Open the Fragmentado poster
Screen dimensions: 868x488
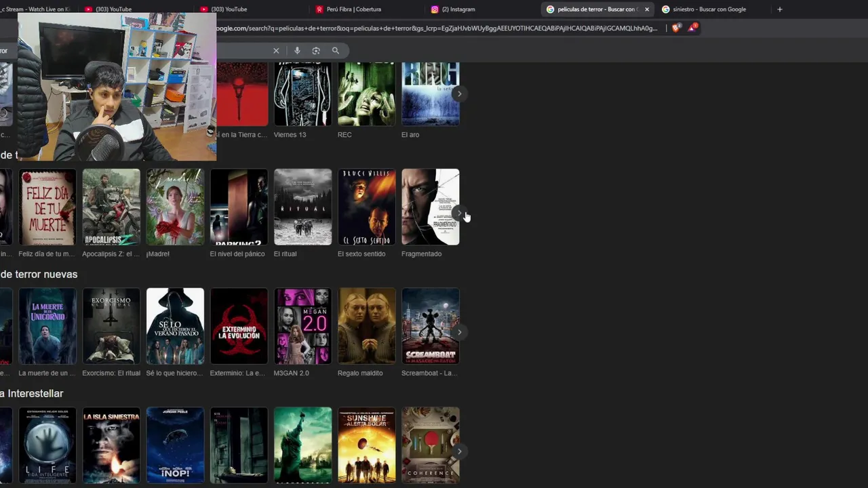click(x=430, y=207)
